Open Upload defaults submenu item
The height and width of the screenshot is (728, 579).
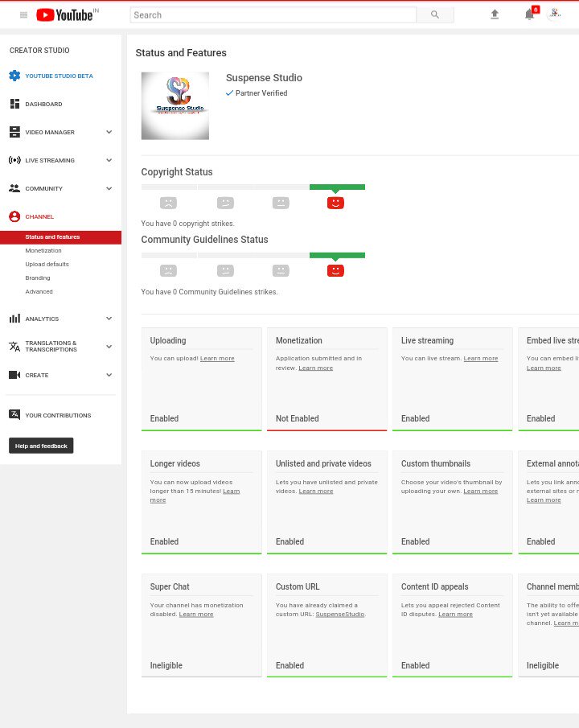(47, 264)
